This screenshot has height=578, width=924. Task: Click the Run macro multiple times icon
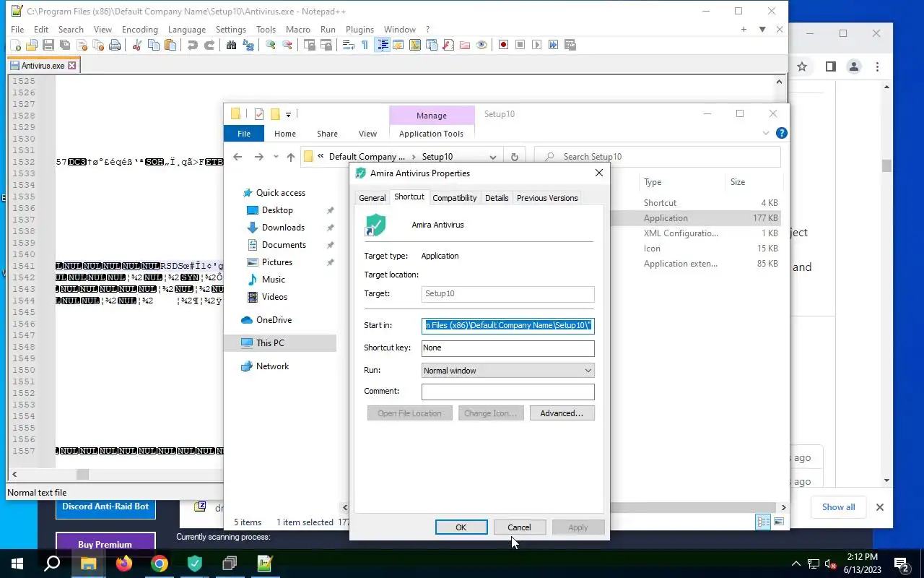point(554,45)
